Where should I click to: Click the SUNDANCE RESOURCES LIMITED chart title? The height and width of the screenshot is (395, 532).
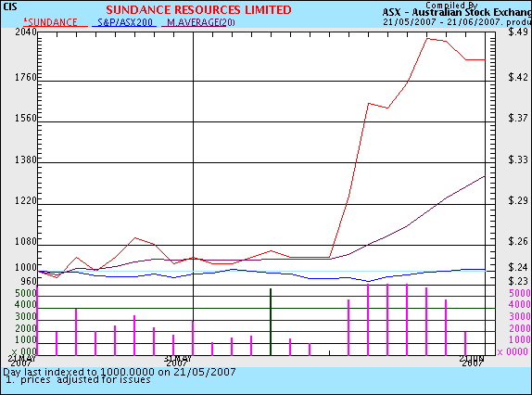click(198, 10)
